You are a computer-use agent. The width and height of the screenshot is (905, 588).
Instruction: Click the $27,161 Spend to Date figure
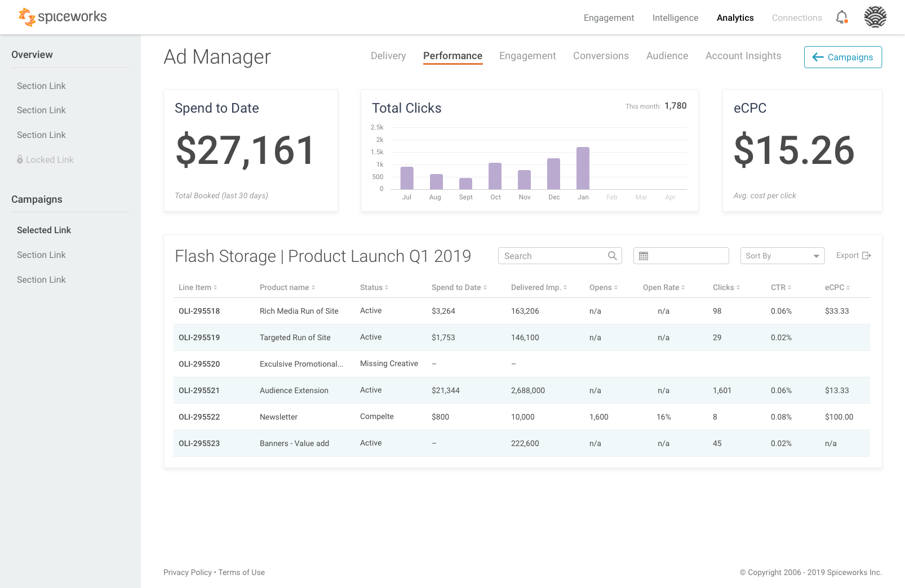point(245,151)
